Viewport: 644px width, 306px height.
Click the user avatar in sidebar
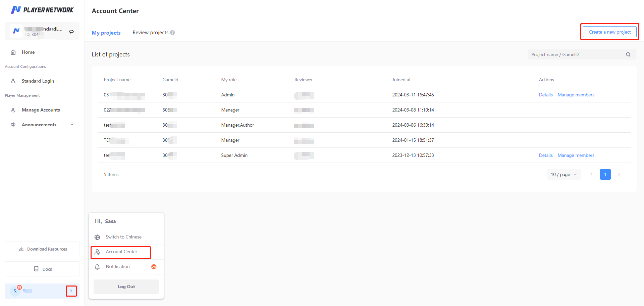tap(15, 291)
